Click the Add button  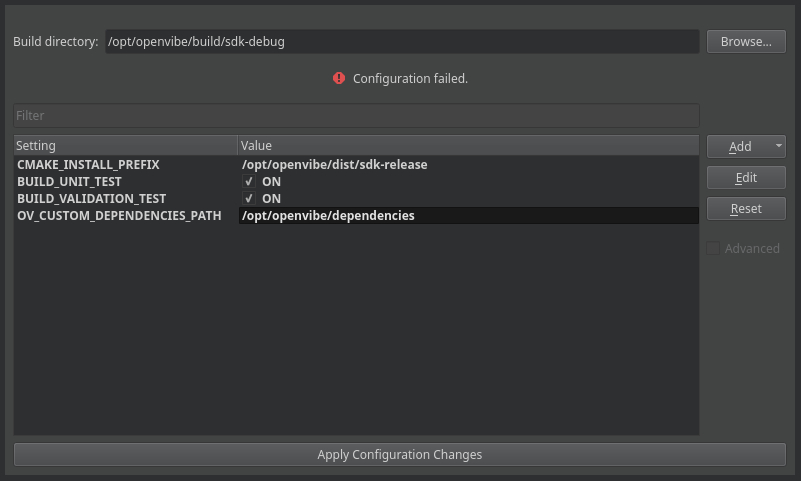tap(739, 146)
